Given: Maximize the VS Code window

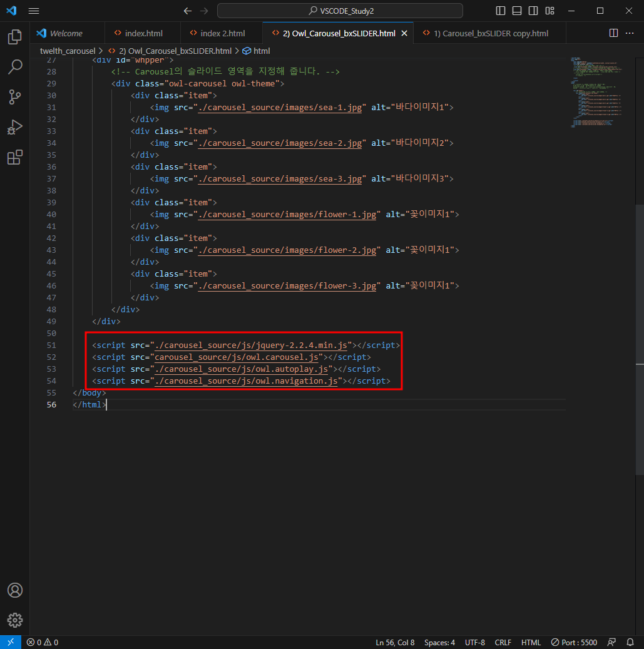Looking at the screenshot, I should pos(600,11).
